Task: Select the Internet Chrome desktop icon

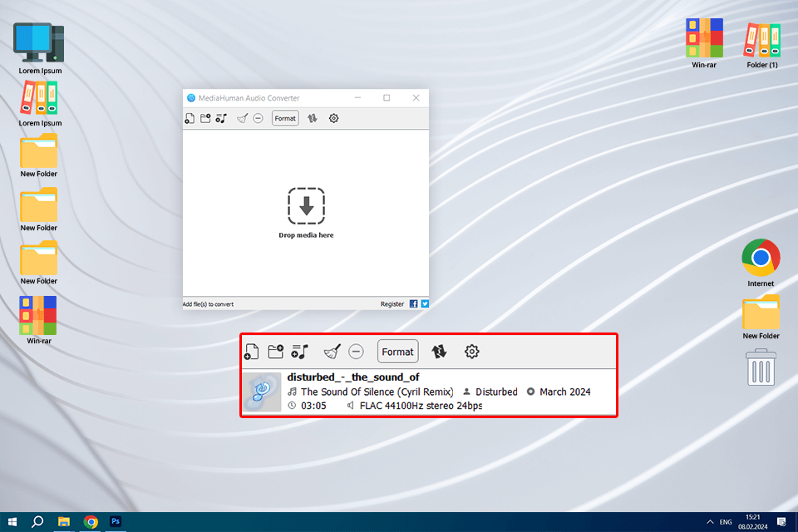Action: point(761,264)
